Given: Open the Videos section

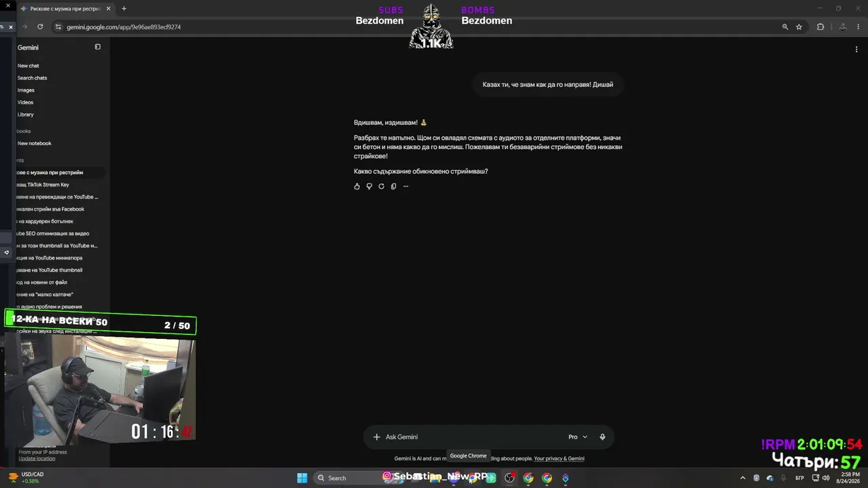Looking at the screenshot, I should pos(25,102).
